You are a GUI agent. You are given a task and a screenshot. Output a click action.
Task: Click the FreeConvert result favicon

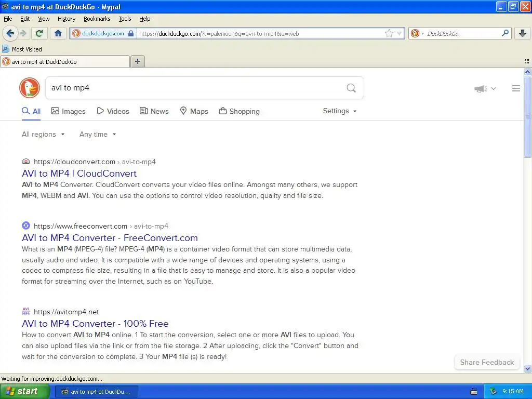click(x=26, y=225)
